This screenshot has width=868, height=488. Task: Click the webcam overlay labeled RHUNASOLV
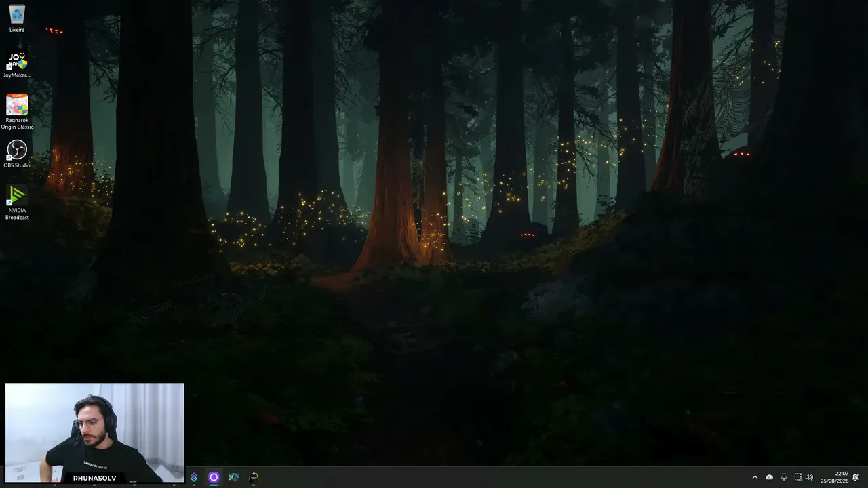coord(94,433)
